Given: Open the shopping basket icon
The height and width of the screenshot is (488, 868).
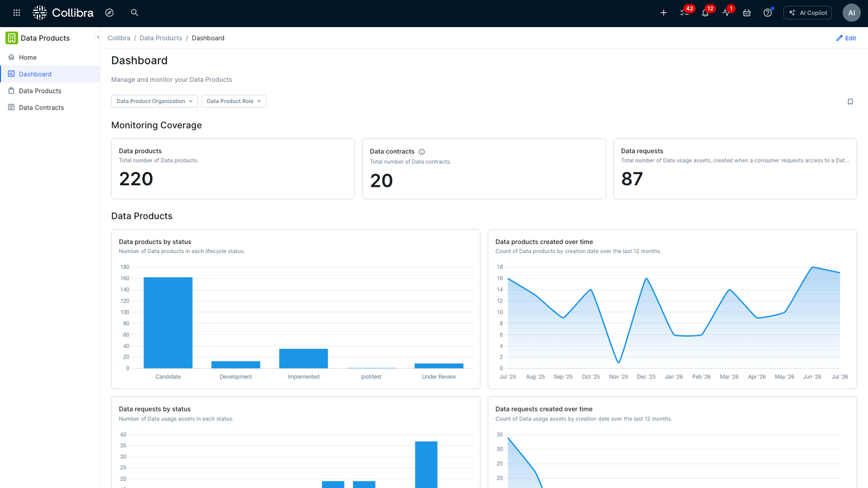Looking at the screenshot, I should coord(747,13).
